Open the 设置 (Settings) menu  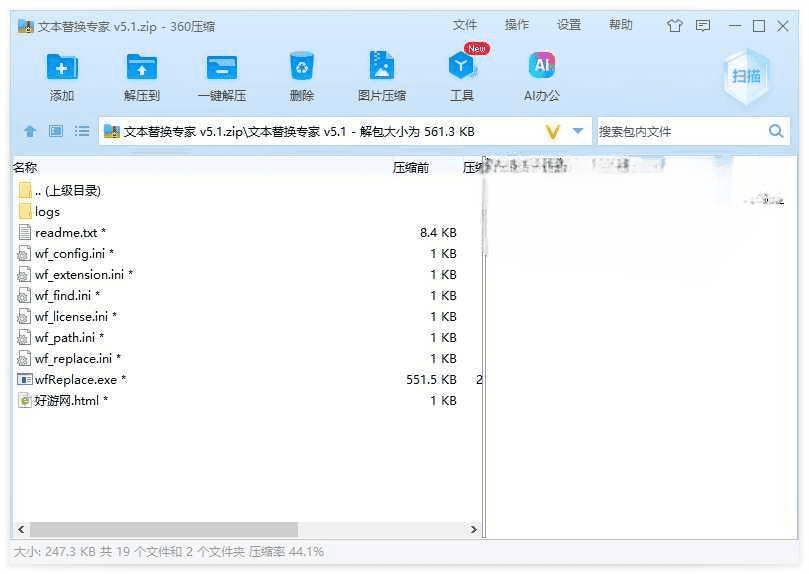tap(569, 25)
